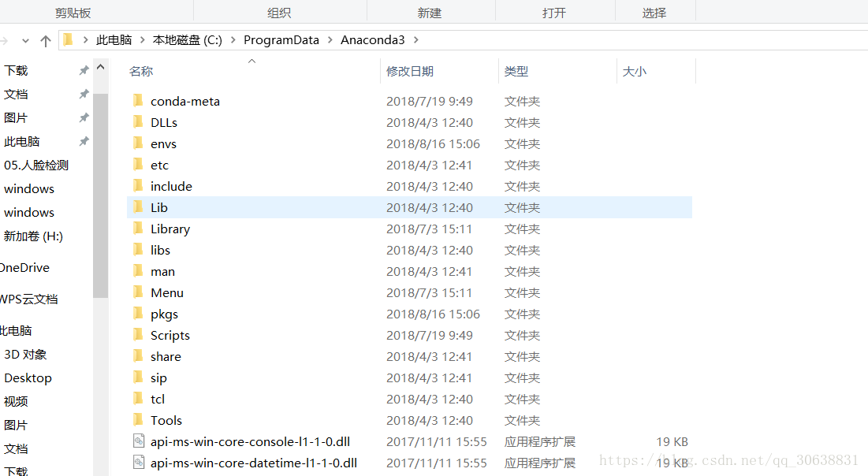The image size is (868, 476).
Task: Click the man folder icon
Action: coord(138,270)
